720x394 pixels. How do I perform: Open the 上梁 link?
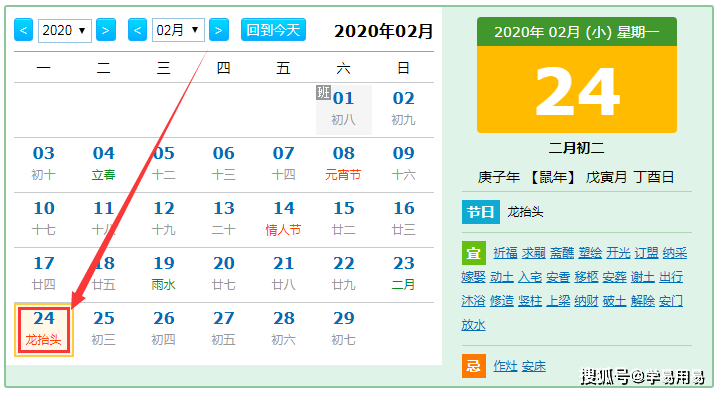point(558,301)
